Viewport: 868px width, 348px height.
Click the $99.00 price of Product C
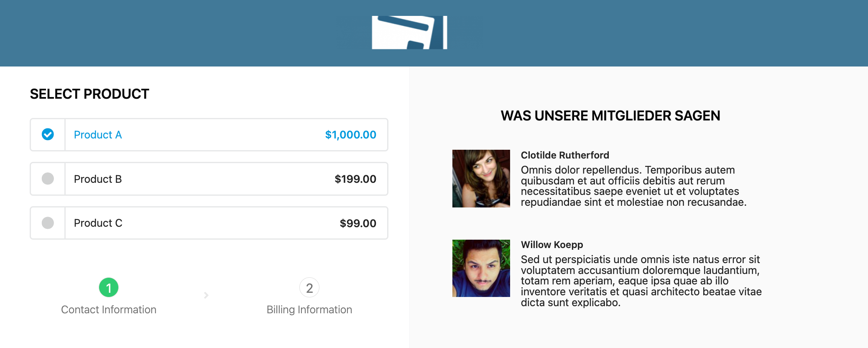358,223
